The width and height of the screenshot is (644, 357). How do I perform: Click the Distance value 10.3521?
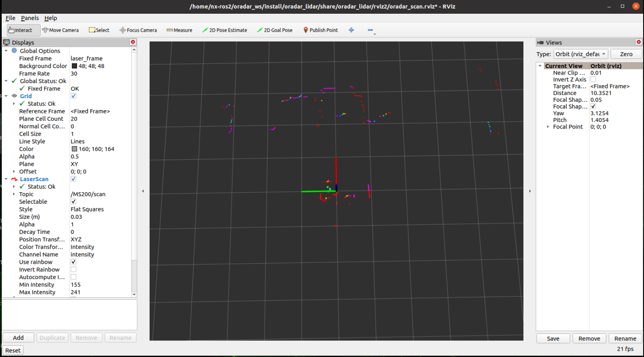click(x=601, y=93)
